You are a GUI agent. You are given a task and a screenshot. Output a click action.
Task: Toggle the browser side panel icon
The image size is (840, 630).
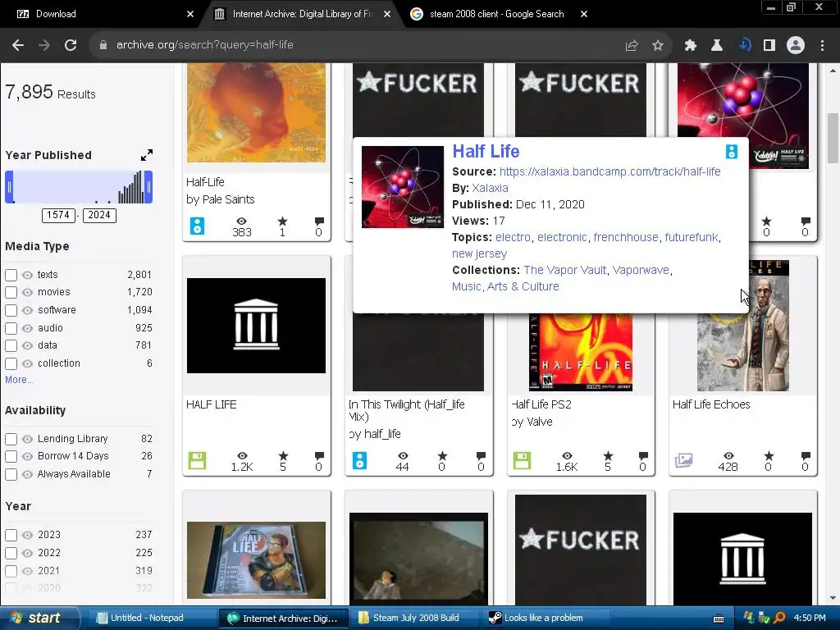769,46
